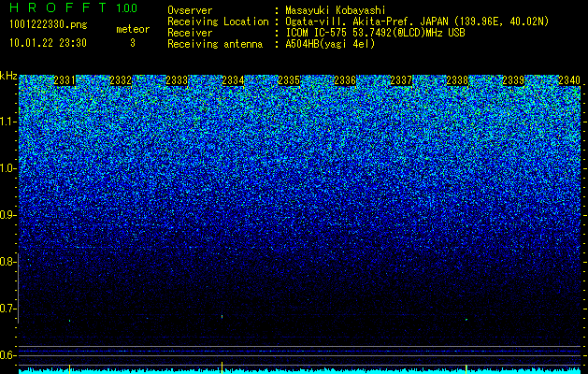
Task: Click the ICOM IC-575 receiver text
Action: click(x=375, y=33)
